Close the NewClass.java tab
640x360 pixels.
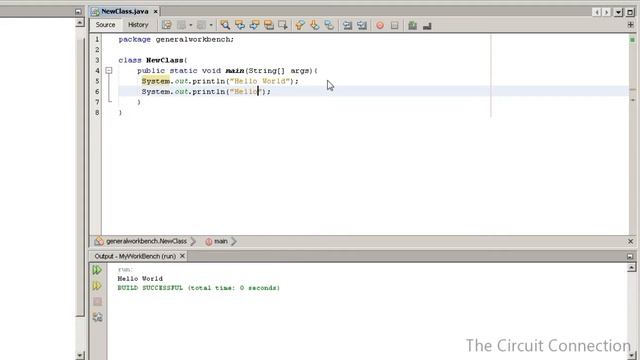(x=156, y=11)
